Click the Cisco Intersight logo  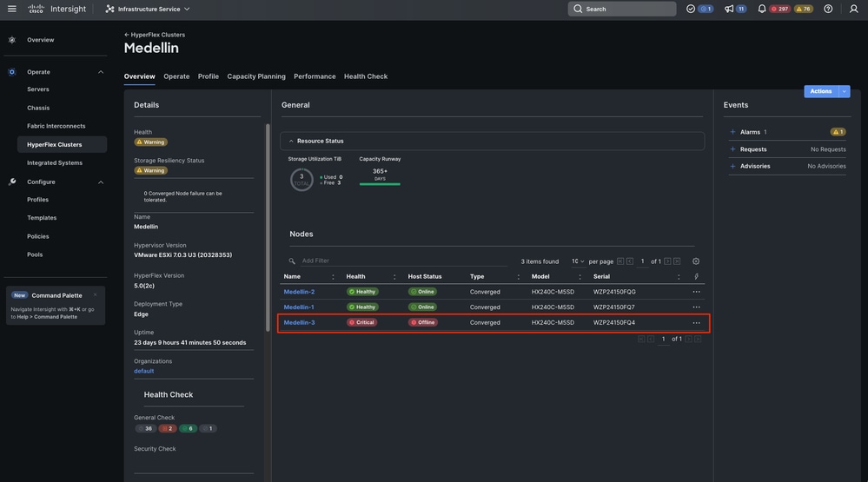57,9
